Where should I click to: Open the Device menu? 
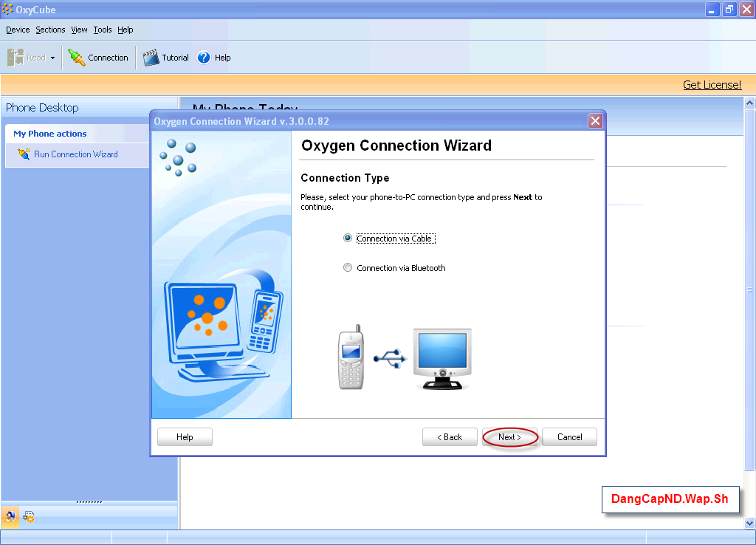[18, 30]
